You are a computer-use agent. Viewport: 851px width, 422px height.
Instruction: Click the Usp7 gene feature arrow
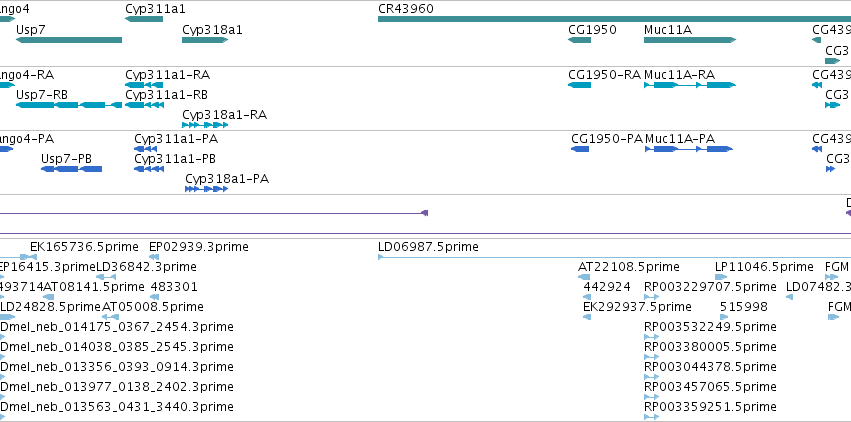pyautogui.click(x=69, y=40)
